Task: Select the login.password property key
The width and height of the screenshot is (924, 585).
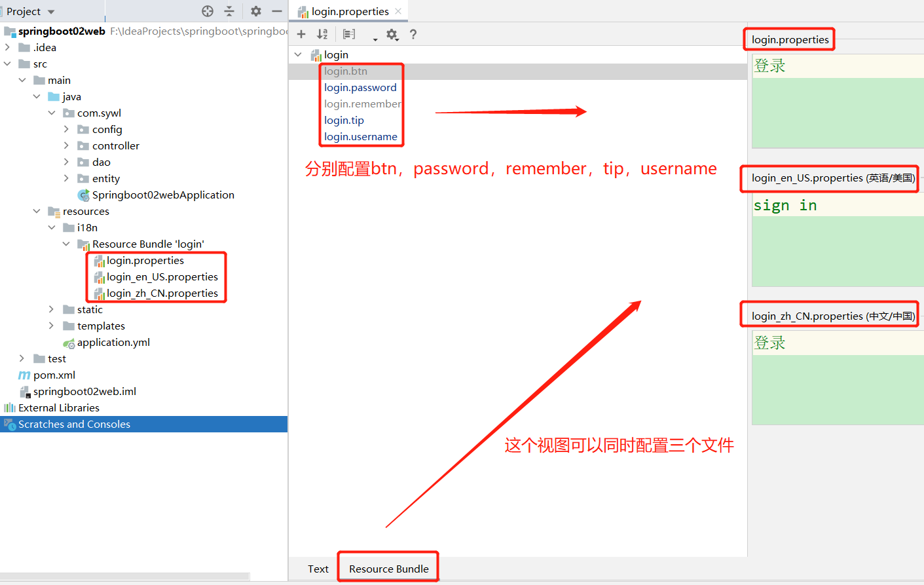Action: point(360,87)
